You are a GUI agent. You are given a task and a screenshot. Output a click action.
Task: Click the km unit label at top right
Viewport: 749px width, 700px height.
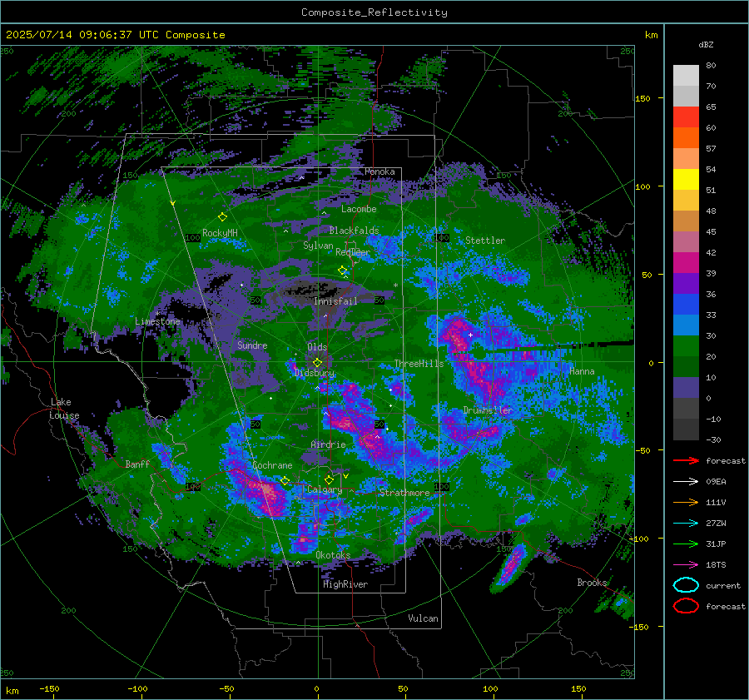(x=651, y=35)
